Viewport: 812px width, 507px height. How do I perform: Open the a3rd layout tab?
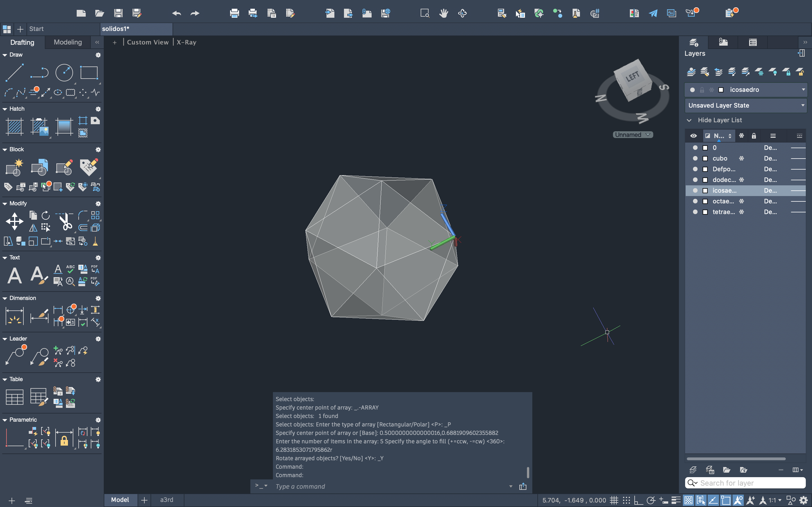[166, 500]
